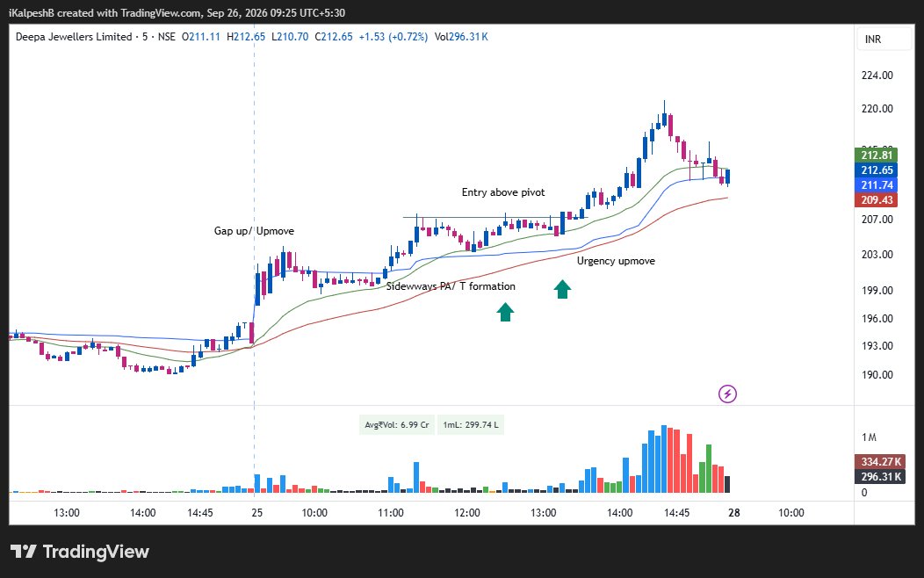924x578 pixels.
Task: Click the green 212.81 price label
Action: [x=877, y=155]
